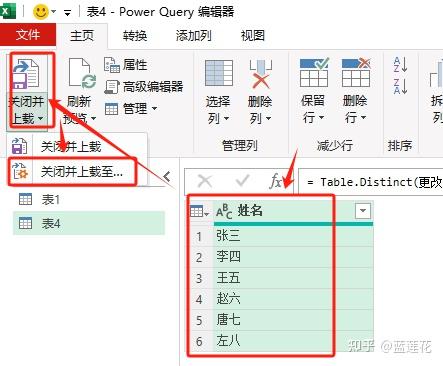This screenshot has width=443, height=366.
Task: Expand the 删除行 dropdown arrow
Action: [x=363, y=118]
